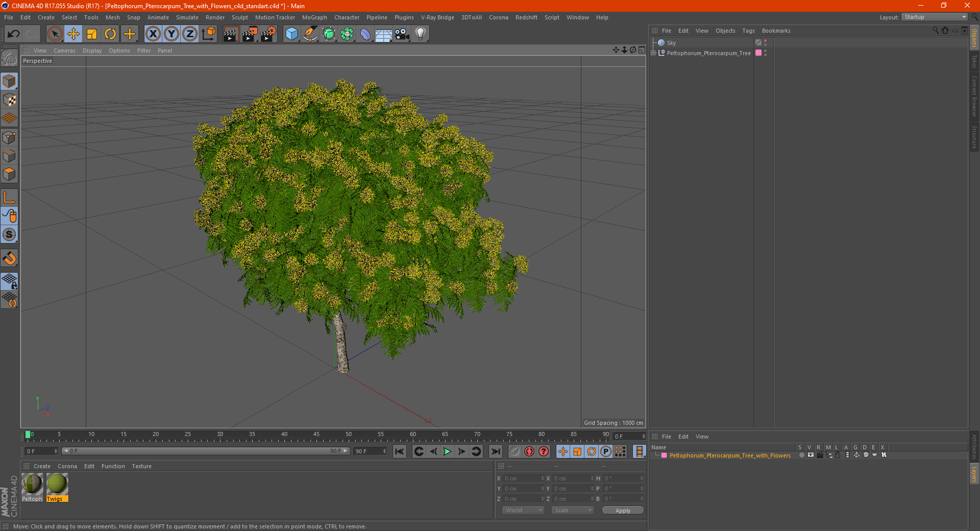
Task: Select the Rotate tool
Action: pyautogui.click(x=110, y=34)
